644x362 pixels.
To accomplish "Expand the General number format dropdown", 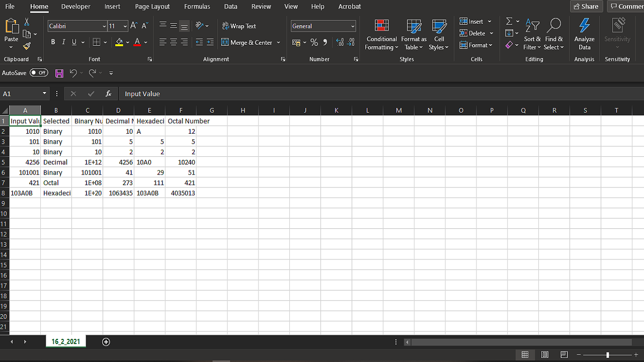I will point(352,26).
